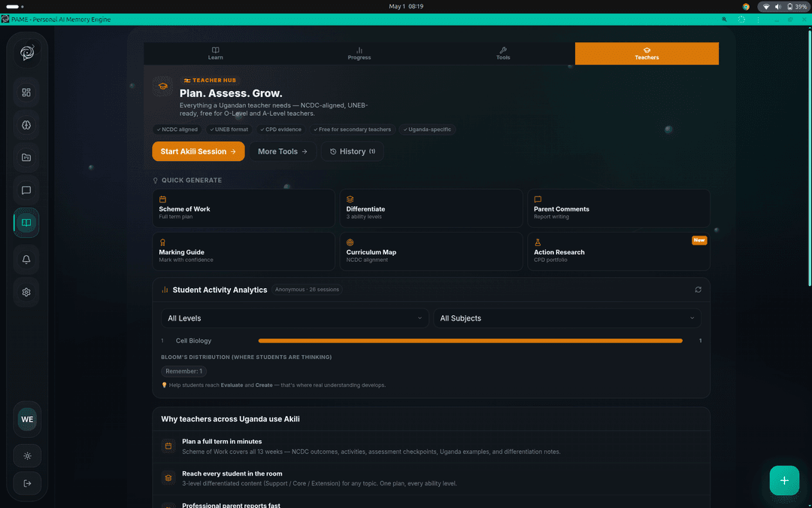Click the Chrome icon in system top bar

pos(747,7)
